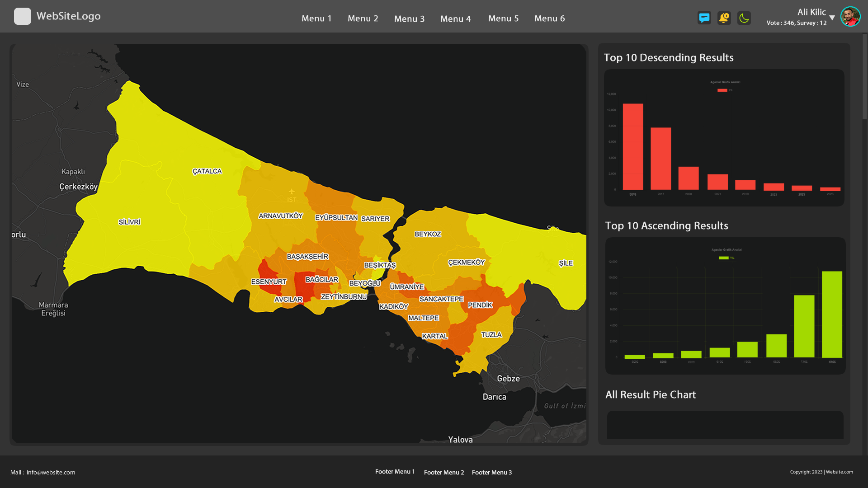
Task: Click the Ali Kilic user name
Action: click(811, 12)
